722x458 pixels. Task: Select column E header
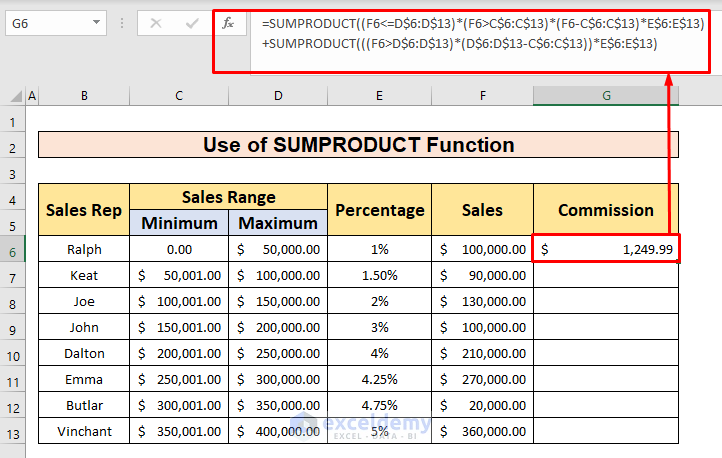click(x=379, y=96)
